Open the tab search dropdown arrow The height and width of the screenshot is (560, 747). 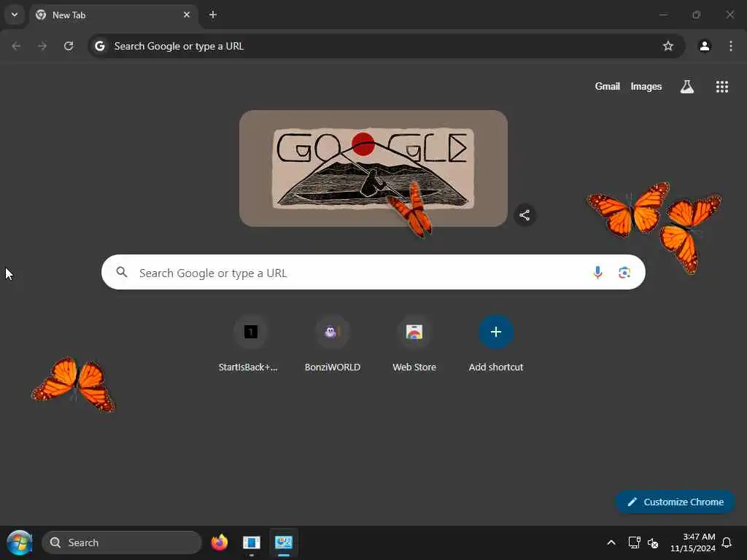(15, 15)
